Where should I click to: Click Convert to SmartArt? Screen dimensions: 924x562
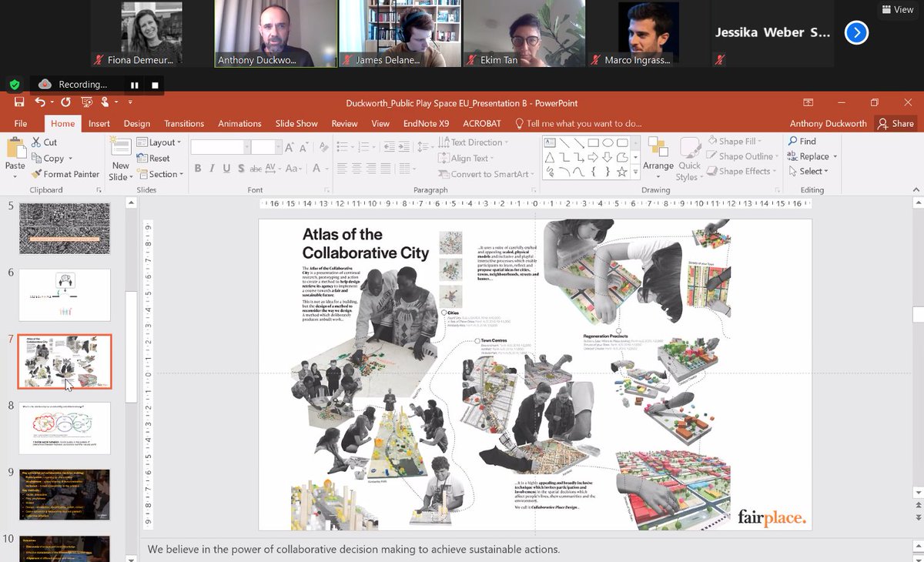pyautogui.click(x=487, y=174)
